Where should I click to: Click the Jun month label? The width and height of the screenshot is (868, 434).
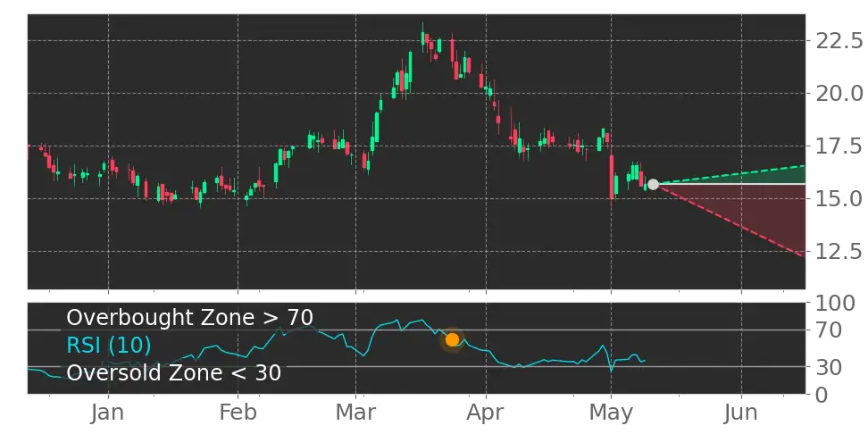(741, 413)
